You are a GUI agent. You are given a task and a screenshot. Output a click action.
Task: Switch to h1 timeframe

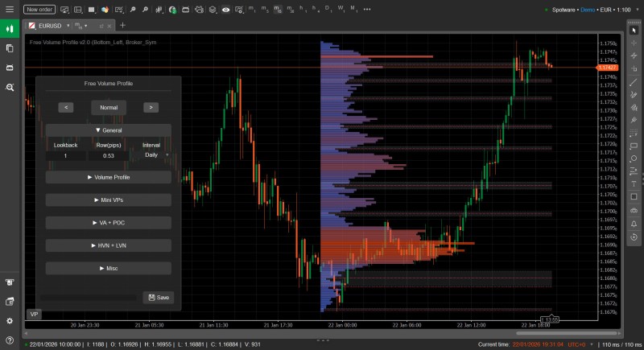coord(303,9)
